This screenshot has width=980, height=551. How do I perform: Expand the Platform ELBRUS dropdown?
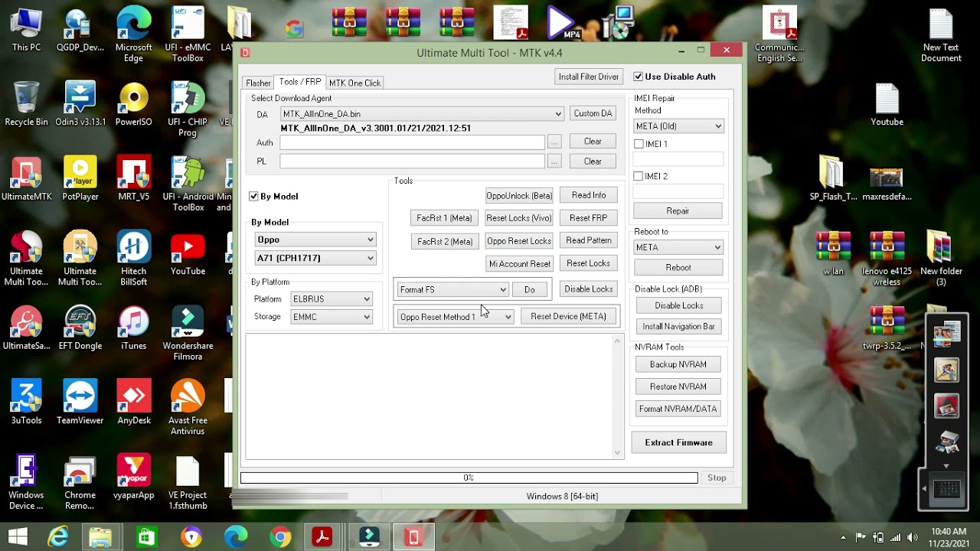332,299
